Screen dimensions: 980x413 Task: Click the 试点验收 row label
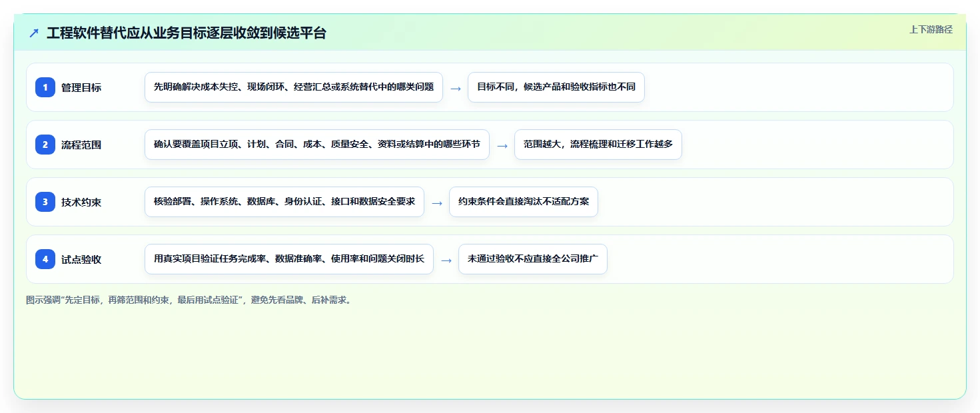(81, 259)
